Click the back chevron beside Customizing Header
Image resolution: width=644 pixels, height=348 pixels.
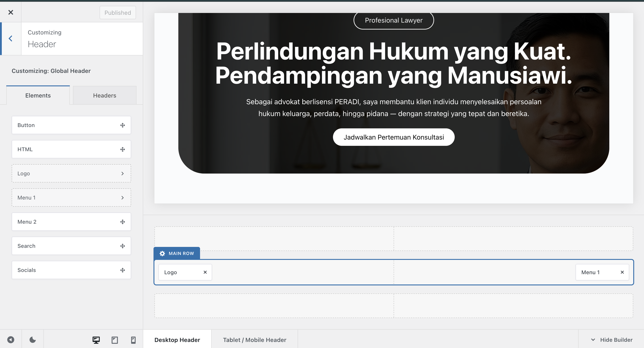11,38
